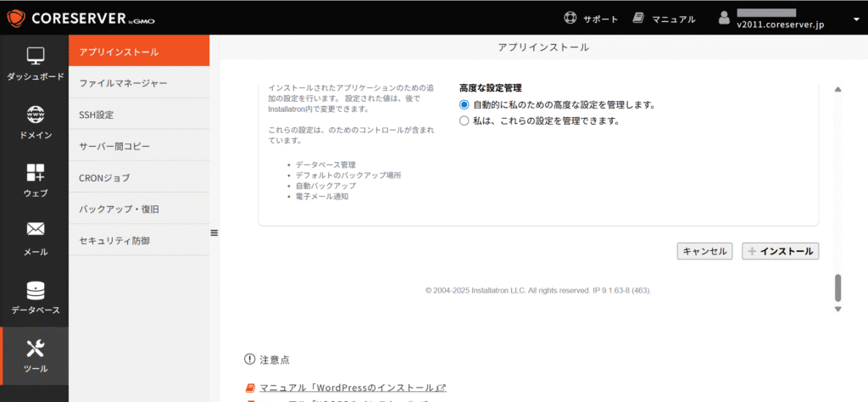Image resolution: width=868 pixels, height=402 pixels.
Task: Click the ウェブ label in sidebar
Action: click(36, 193)
